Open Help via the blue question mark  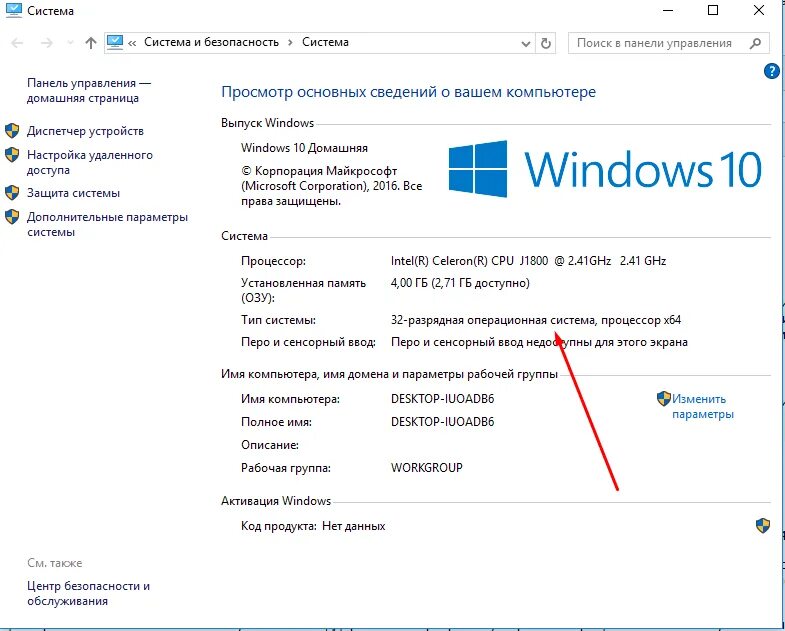[x=771, y=72]
